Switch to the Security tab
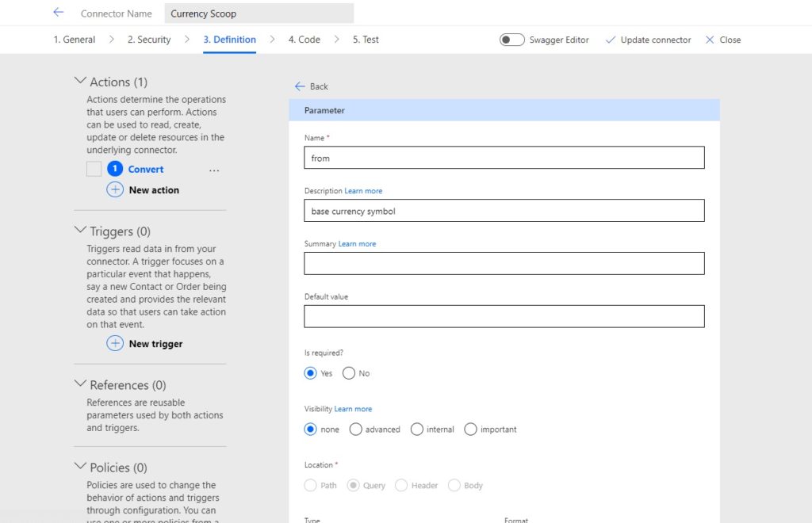This screenshot has height=523, width=812. 150,39
